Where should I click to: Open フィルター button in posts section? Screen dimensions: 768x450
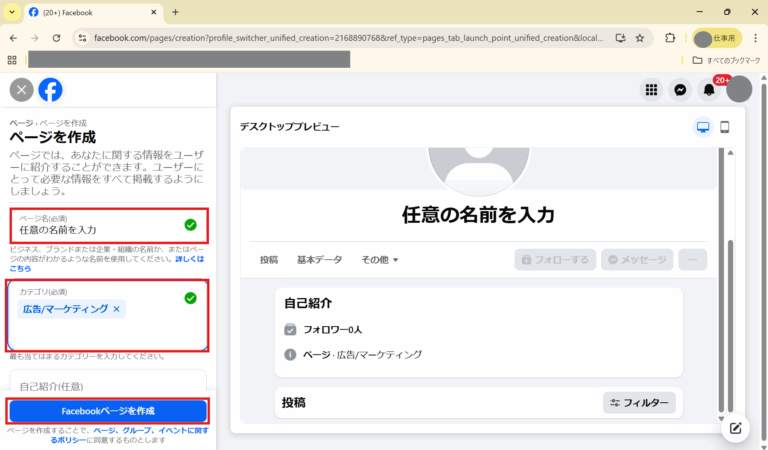(x=639, y=403)
